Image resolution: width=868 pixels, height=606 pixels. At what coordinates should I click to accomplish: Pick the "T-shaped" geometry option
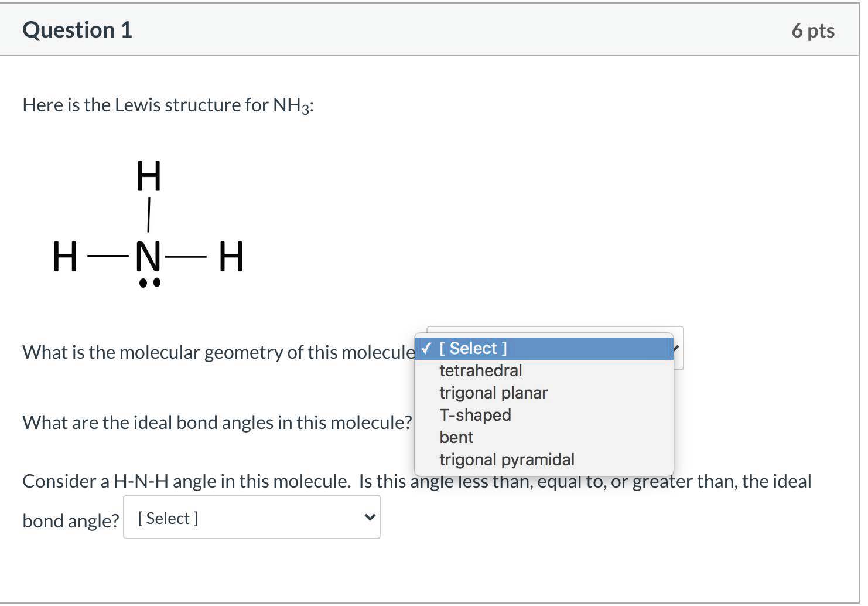475,416
